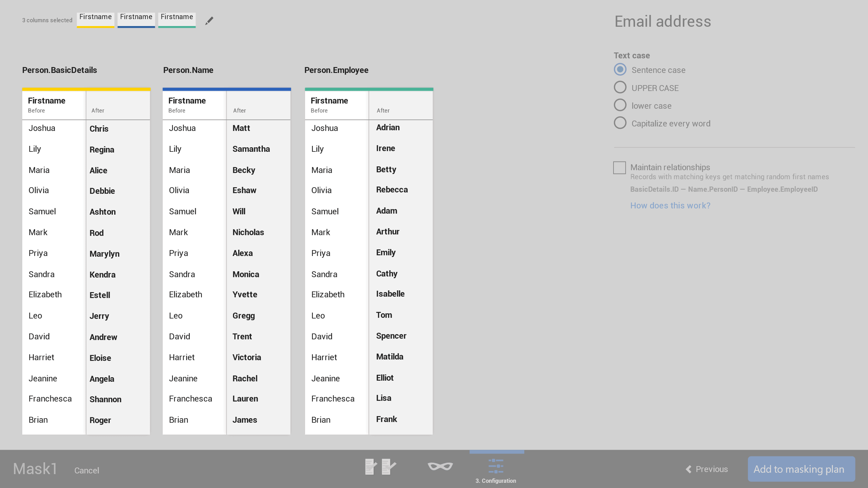
Task: Enable the Maintain relationships checkbox
Action: [x=619, y=168]
